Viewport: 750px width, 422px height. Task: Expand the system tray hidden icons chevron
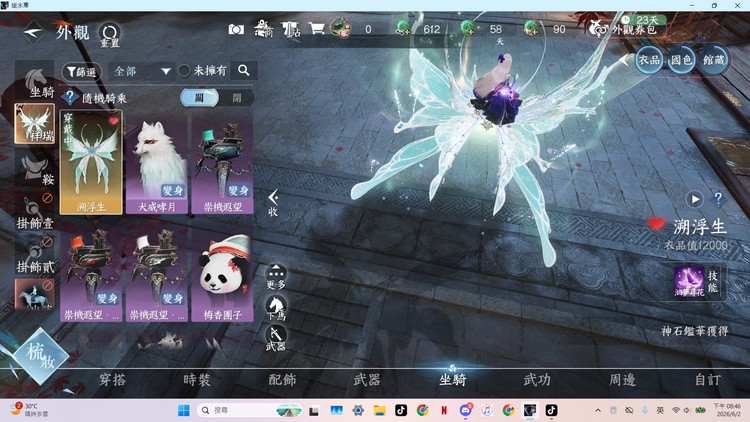tap(598, 411)
